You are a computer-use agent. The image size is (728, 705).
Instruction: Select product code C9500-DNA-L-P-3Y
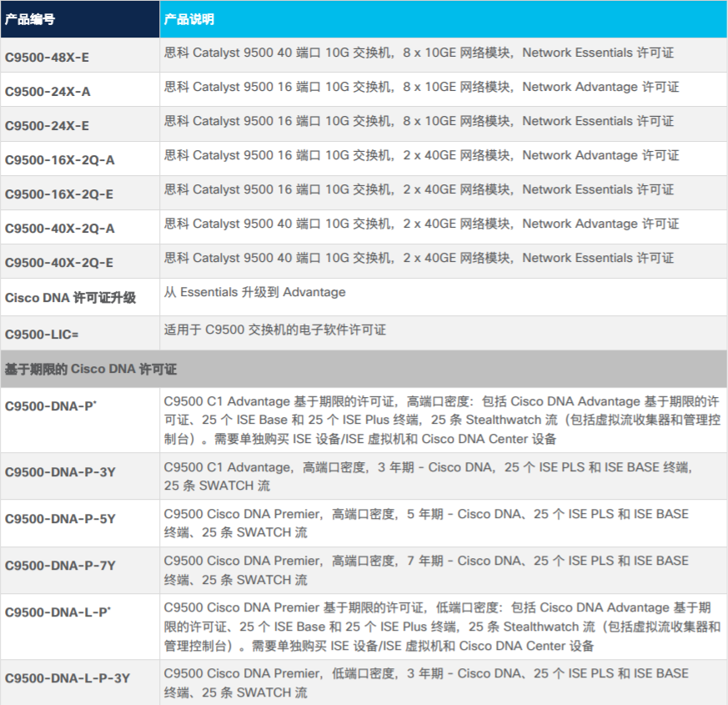pyautogui.click(x=68, y=678)
